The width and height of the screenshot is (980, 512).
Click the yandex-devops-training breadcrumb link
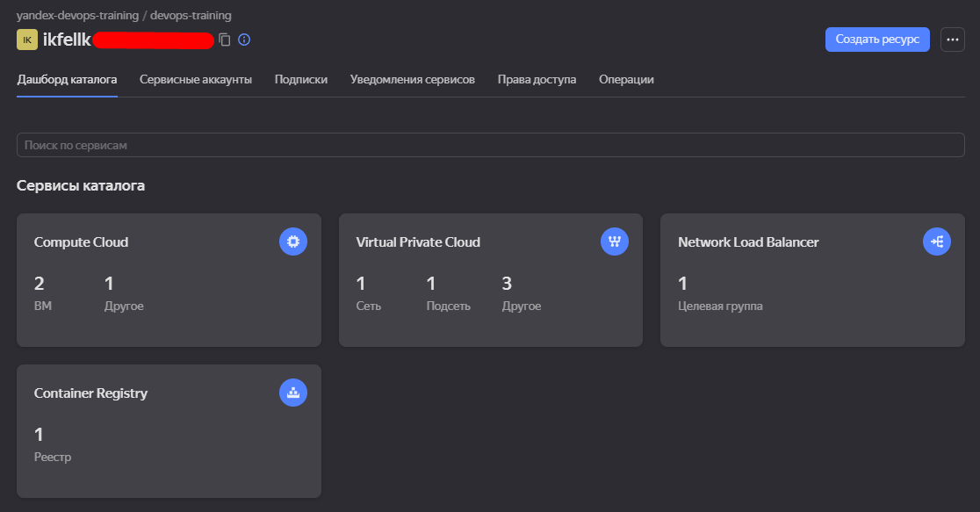click(x=77, y=16)
